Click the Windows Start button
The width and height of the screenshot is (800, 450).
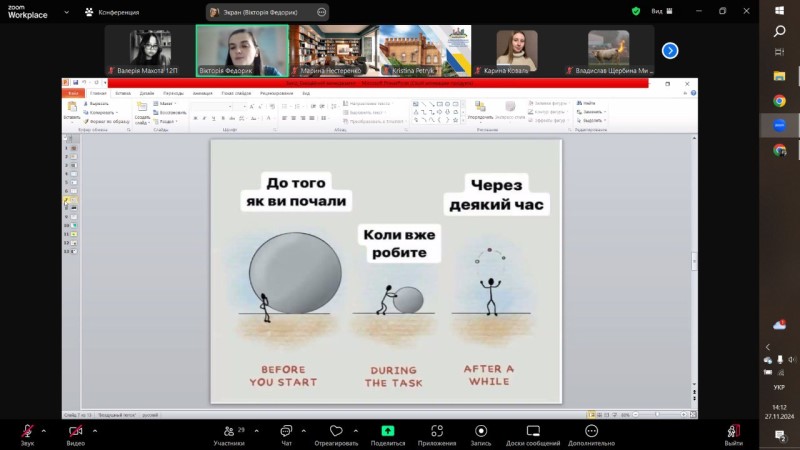pos(780,11)
